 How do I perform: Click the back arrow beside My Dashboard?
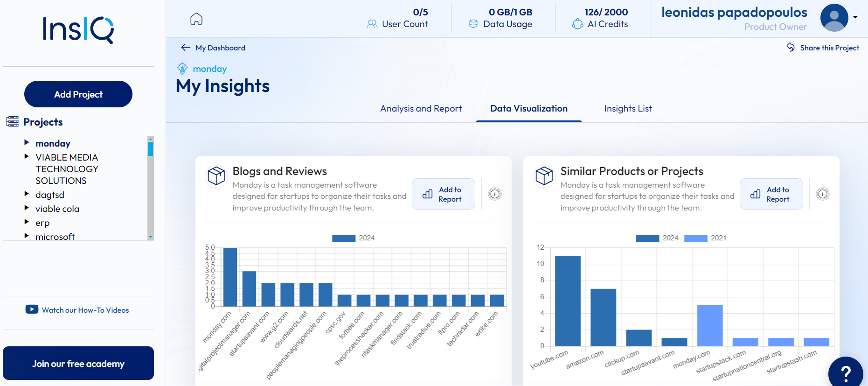186,48
